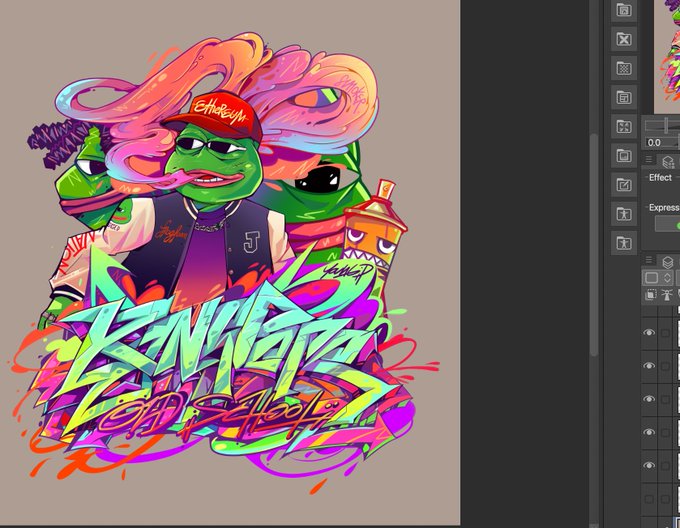Screen dimensions: 680x528
Task: Click the 0.0 value field in Navigator
Action: coord(661,143)
